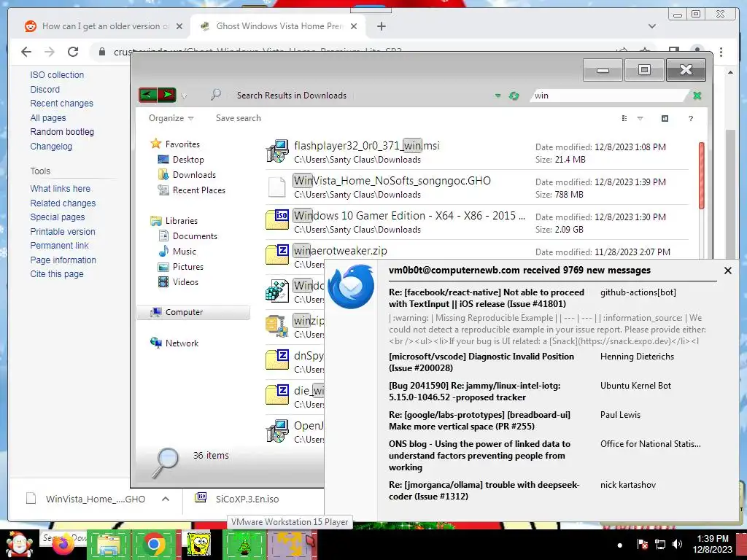Screen dimensions: 747x560
Task: Open the address bar history dropdown arrow
Action: (x=498, y=96)
